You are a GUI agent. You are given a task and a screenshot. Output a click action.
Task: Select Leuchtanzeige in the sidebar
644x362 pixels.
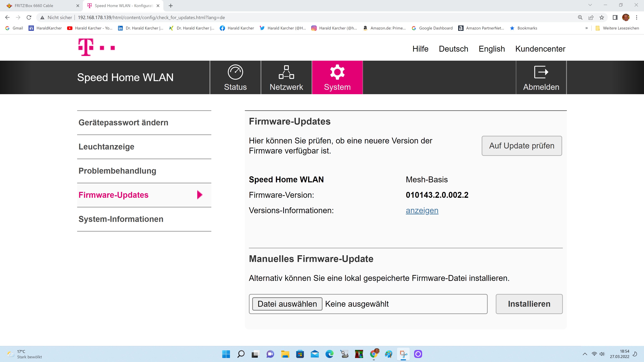[x=106, y=147]
